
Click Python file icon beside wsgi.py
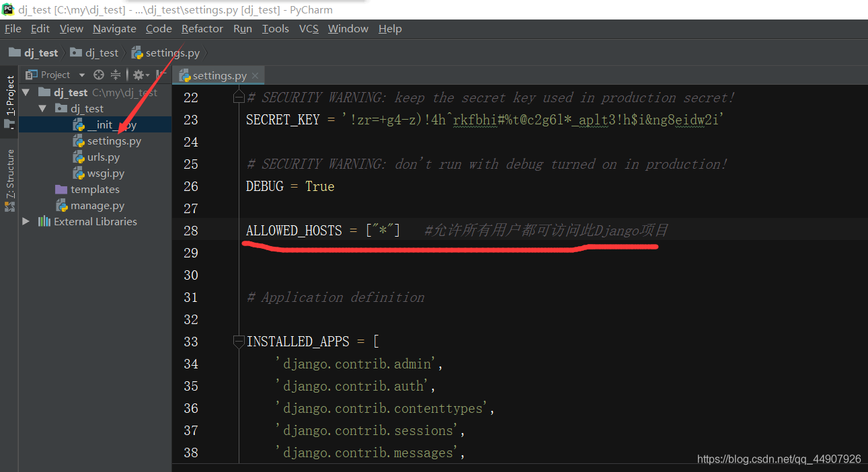78,173
